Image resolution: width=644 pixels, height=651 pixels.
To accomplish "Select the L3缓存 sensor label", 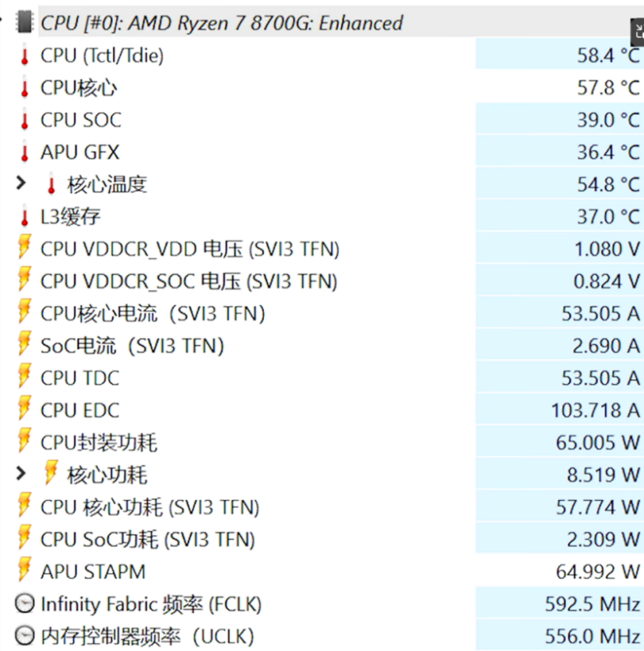I will coord(70,216).
